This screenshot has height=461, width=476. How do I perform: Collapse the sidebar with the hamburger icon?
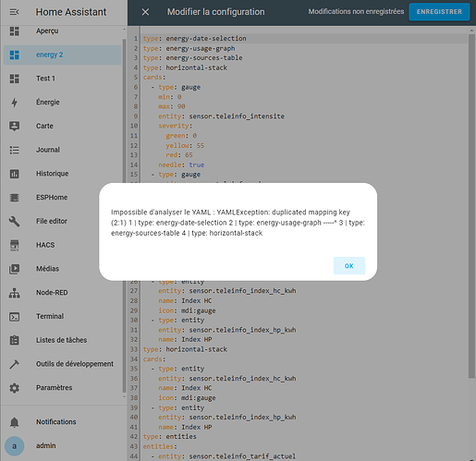coord(14,12)
